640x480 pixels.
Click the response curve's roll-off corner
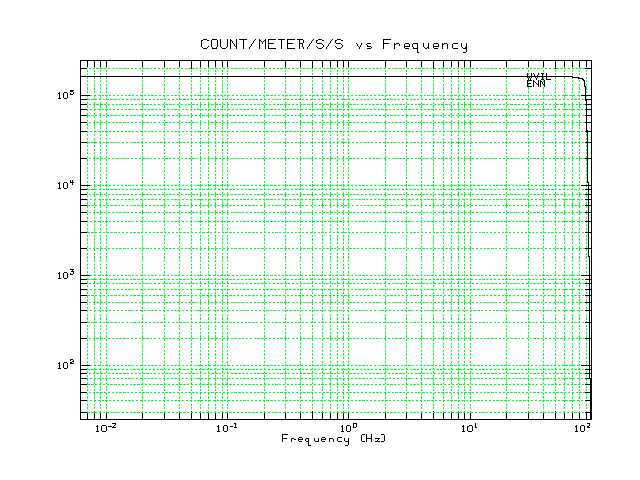tap(582, 80)
